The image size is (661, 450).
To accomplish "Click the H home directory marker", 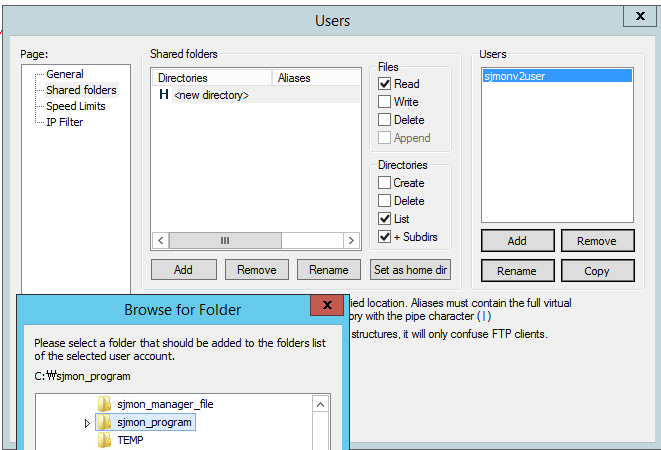I will click(164, 95).
